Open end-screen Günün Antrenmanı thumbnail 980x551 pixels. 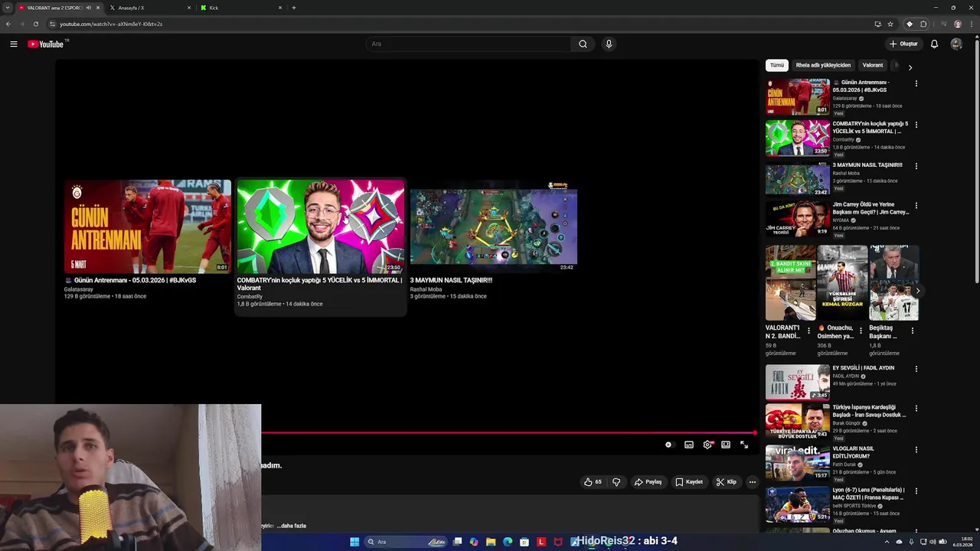(x=148, y=227)
